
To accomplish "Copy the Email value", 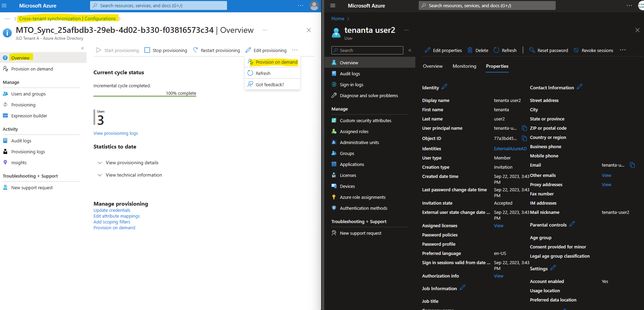I will [632, 165].
